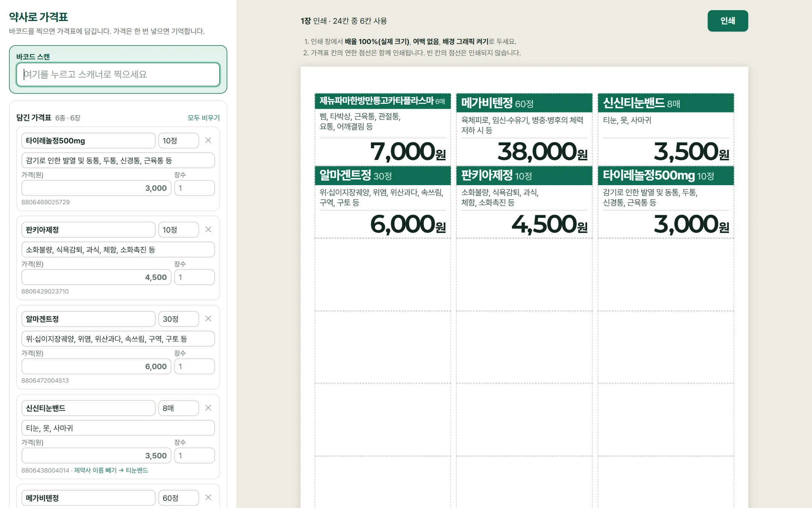Select the 신신티눈밴드 3,500원 label preview
812x508 pixels.
(x=666, y=129)
